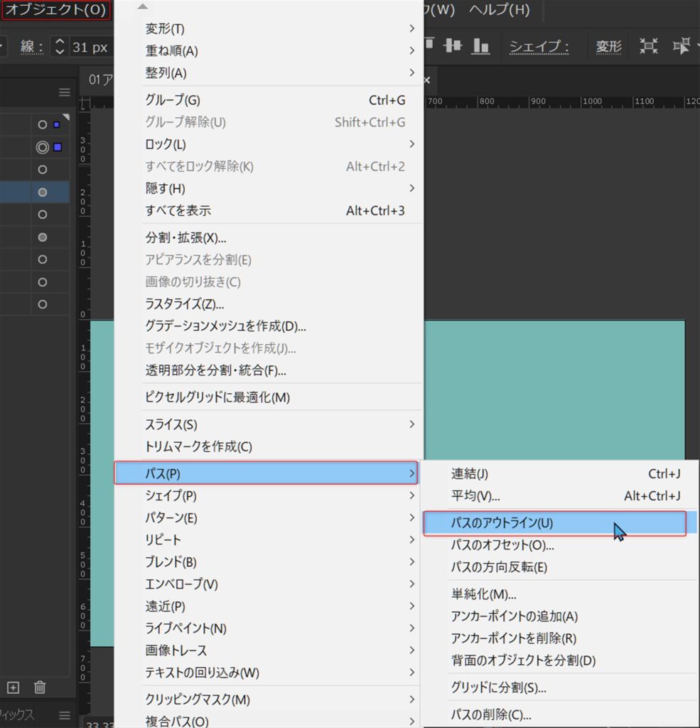
Task: Click the topmost layer's target circle
Action: click(43, 124)
